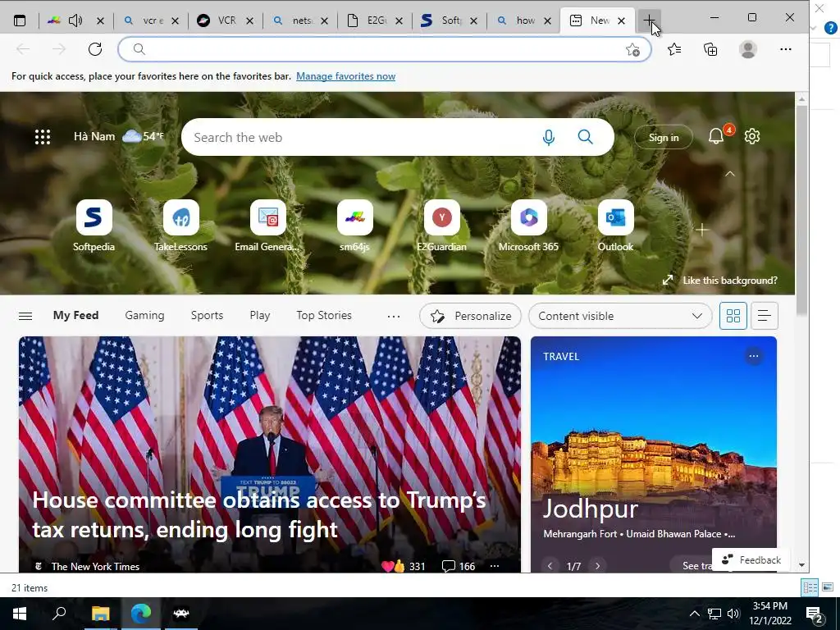Click the Feedback button

point(751,559)
